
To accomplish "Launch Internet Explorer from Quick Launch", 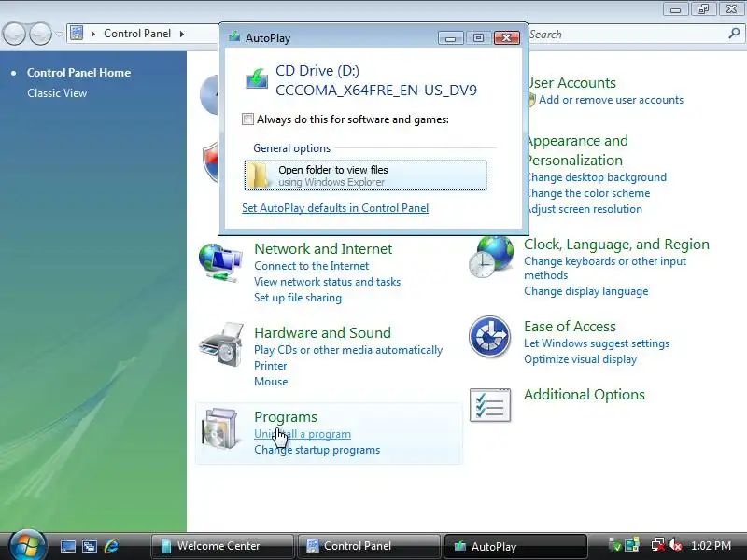I will coord(111,546).
